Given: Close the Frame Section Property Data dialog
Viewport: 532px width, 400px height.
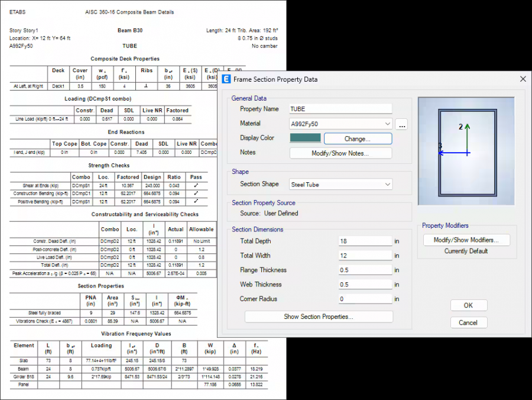Looking at the screenshot, I should coord(523,79).
